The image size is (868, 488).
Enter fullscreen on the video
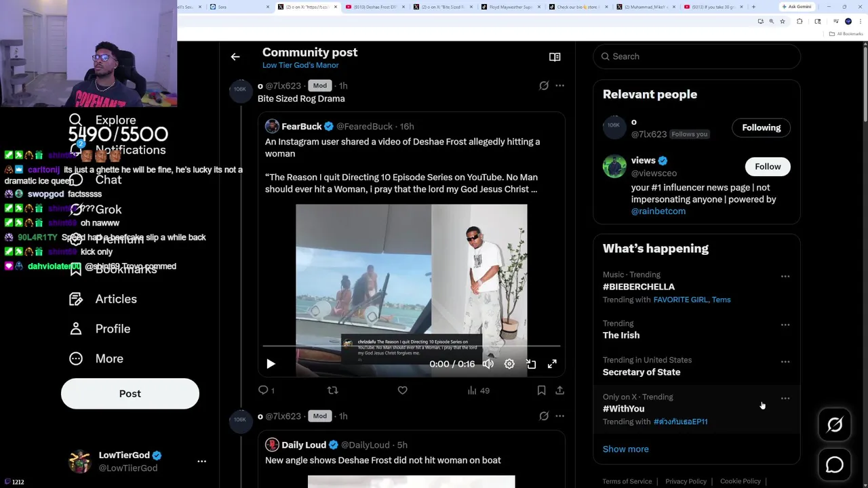coord(552,364)
